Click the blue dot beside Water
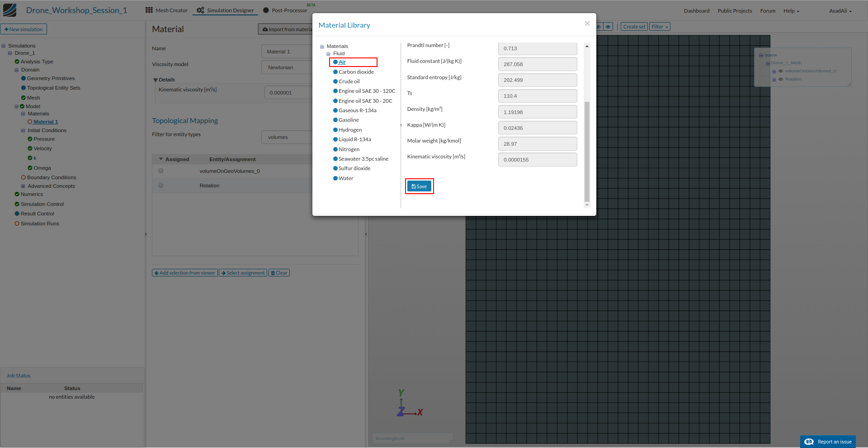 [335, 178]
